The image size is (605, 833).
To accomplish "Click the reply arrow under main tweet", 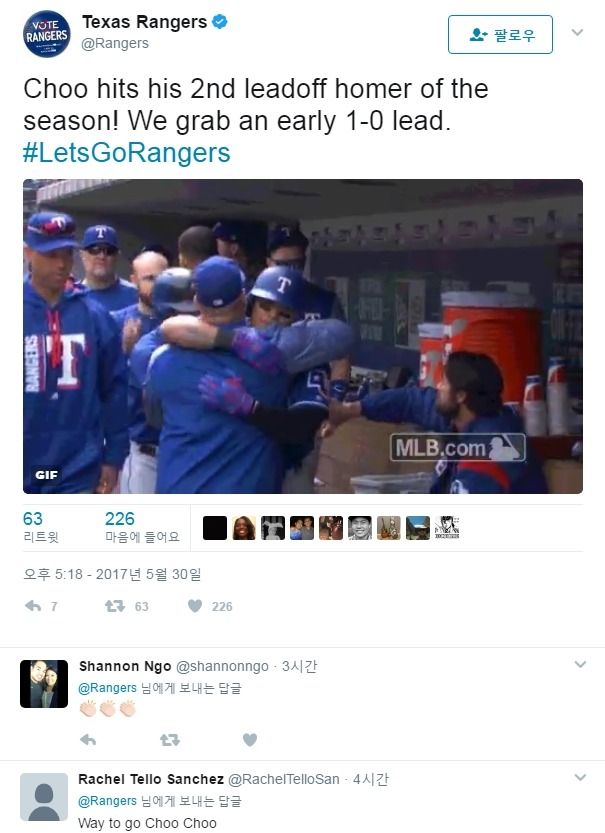I will coord(33,606).
